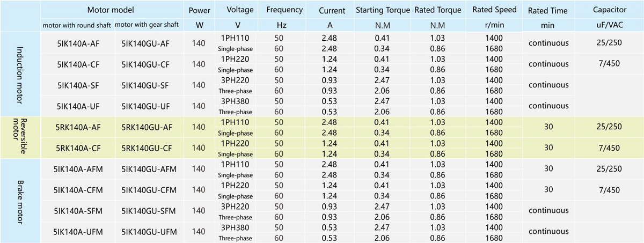Select the Induction motor row group label
Viewport: 644px width, 243px height.
pos(20,74)
